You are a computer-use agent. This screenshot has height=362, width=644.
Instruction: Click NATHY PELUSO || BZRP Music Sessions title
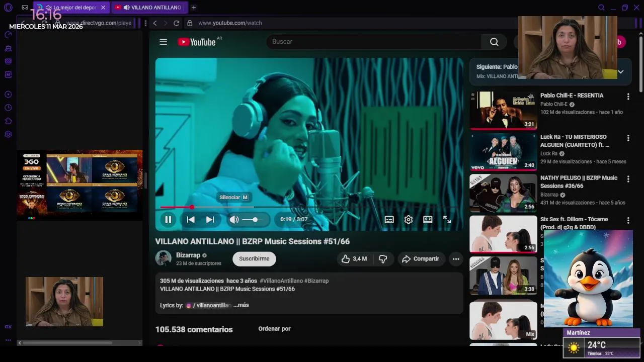point(579,182)
